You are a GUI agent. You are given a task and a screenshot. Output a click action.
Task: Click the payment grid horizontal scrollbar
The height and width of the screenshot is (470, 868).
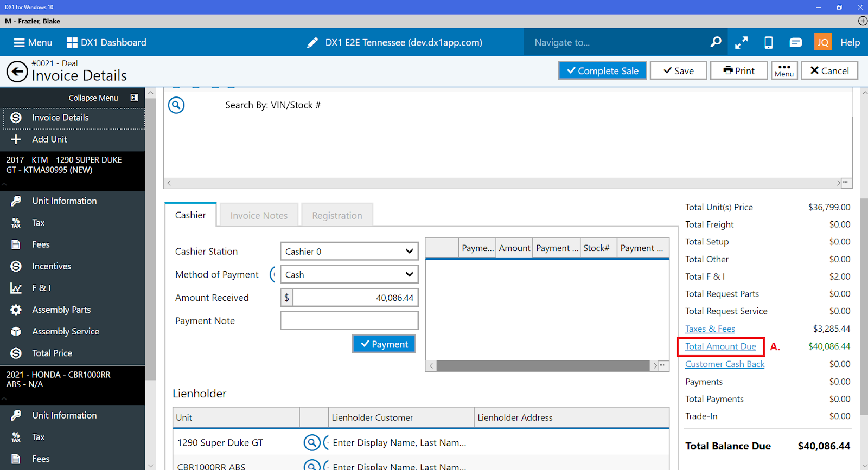point(543,366)
